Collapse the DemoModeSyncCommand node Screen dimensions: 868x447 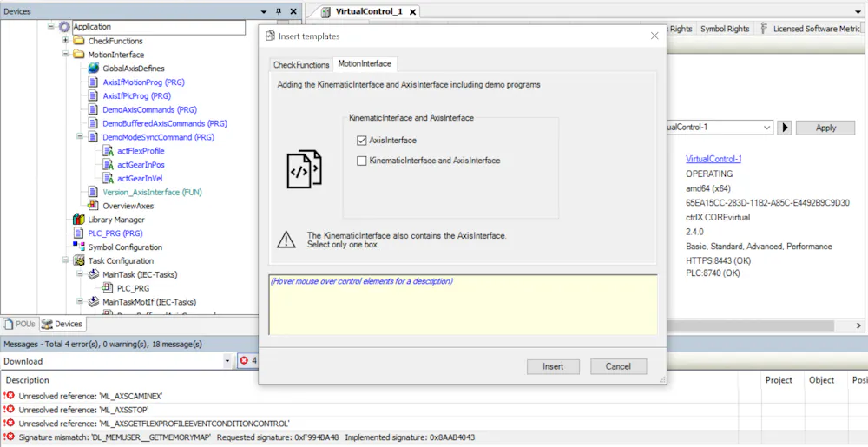[x=80, y=136]
